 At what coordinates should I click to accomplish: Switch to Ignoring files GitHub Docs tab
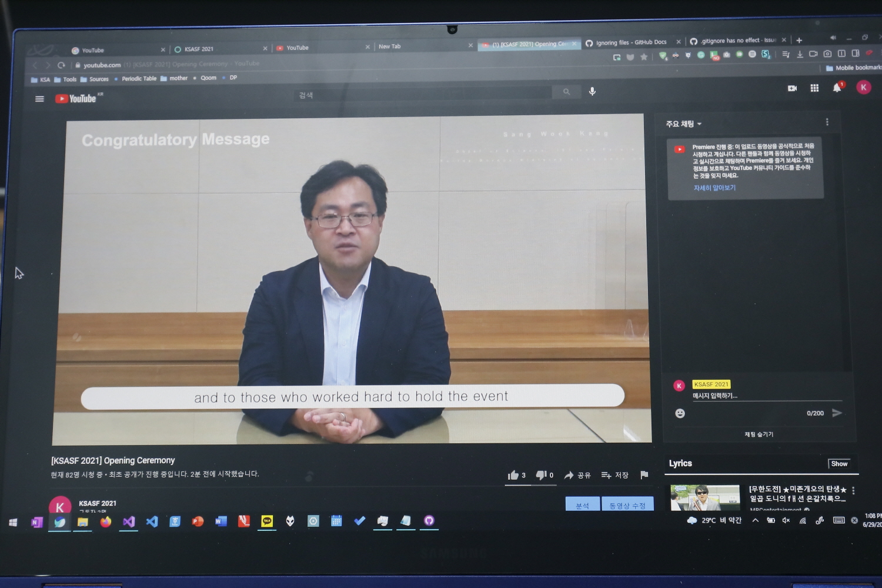pyautogui.click(x=633, y=42)
